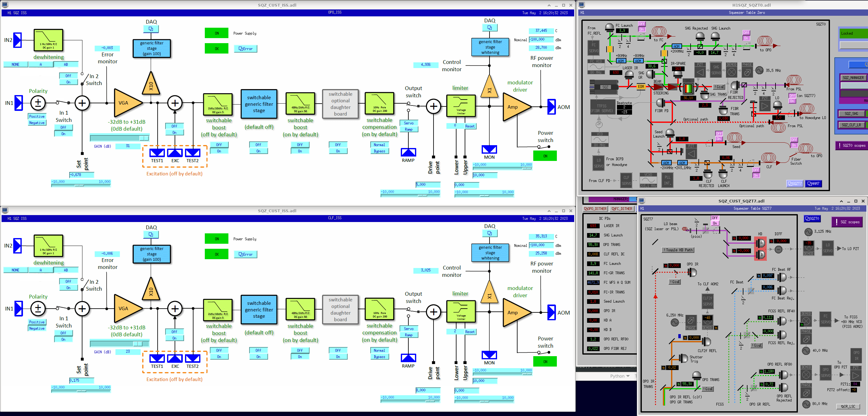Open the IR_LSC related display
This screenshot has width=868, height=416.
[x=848, y=406]
